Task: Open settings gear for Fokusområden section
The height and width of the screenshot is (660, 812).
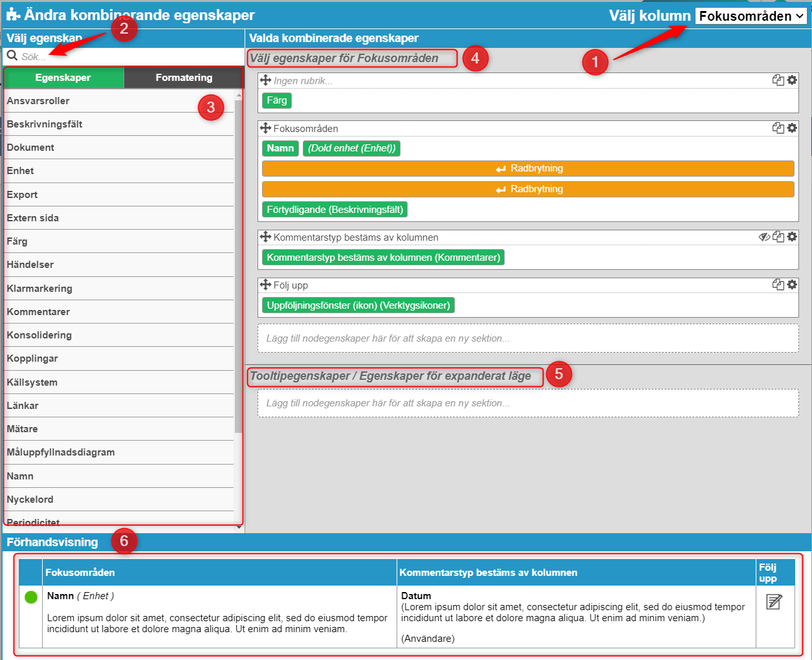Action: click(792, 127)
